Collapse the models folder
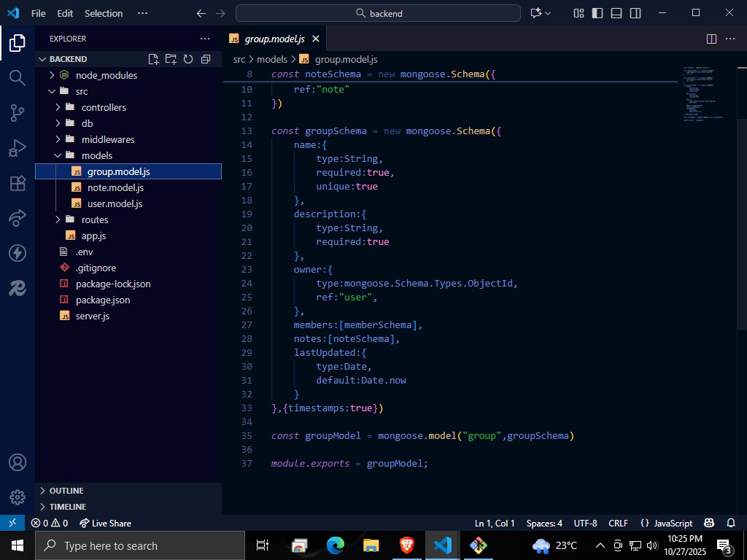 [x=57, y=155]
